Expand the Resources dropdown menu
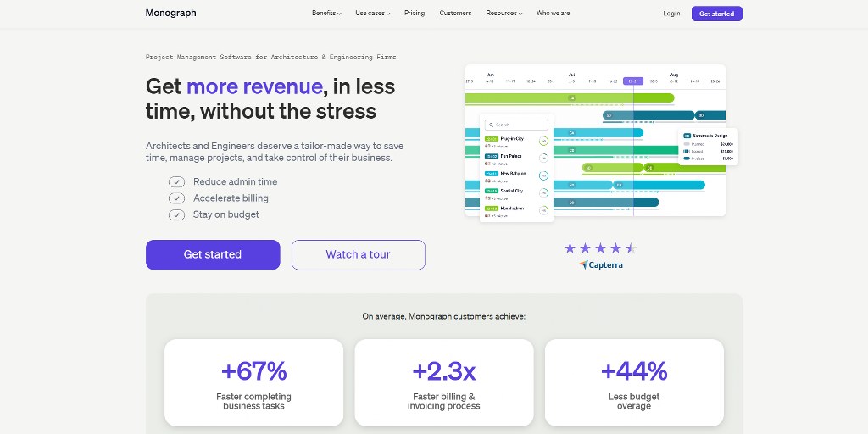Screen dimensions: 868x434 click(x=504, y=14)
